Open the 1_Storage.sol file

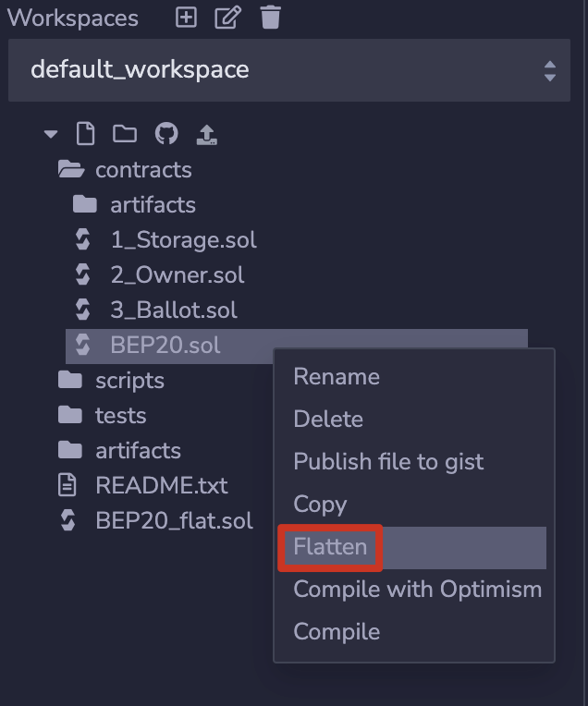tap(183, 240)
